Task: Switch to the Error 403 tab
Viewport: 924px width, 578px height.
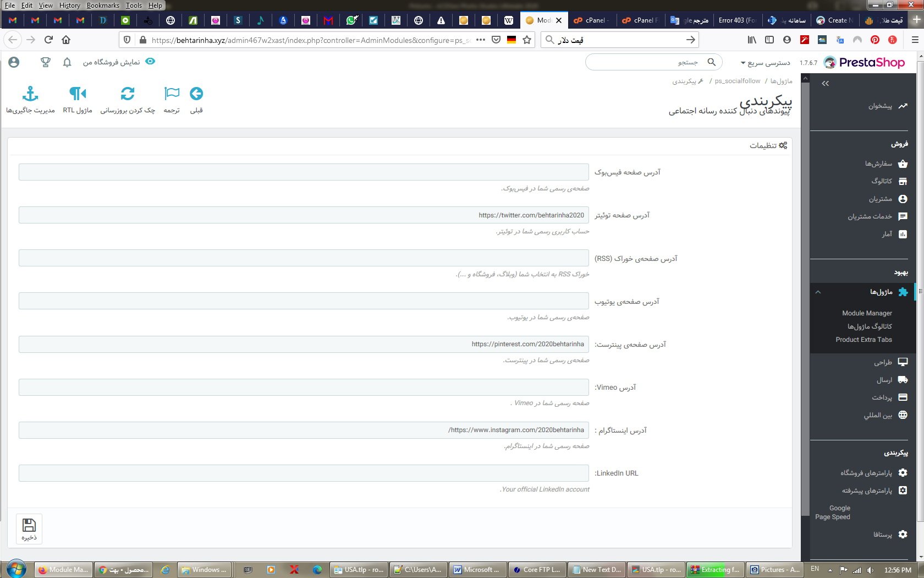Action: (x=736, y=20)
